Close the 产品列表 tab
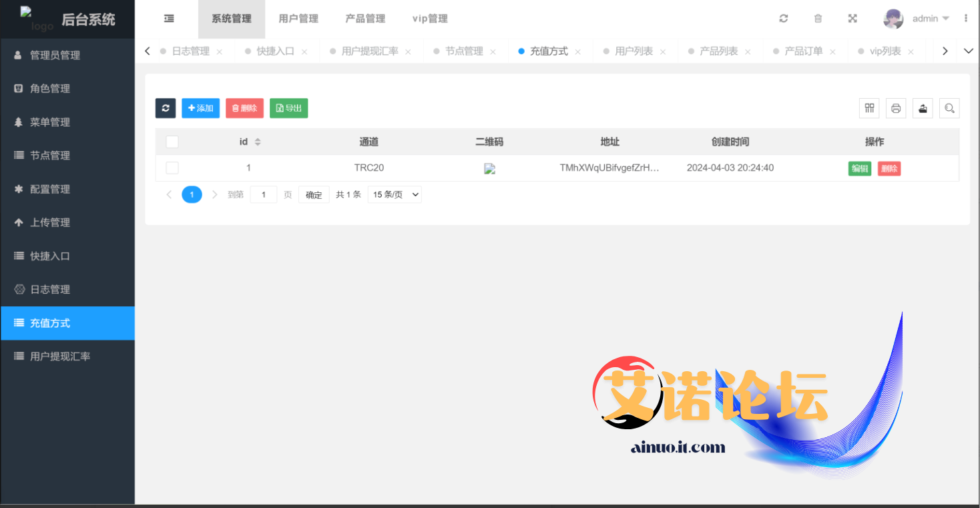Image resolution: width=980 pixels, height=508 pixels. (x=748, y=51)
